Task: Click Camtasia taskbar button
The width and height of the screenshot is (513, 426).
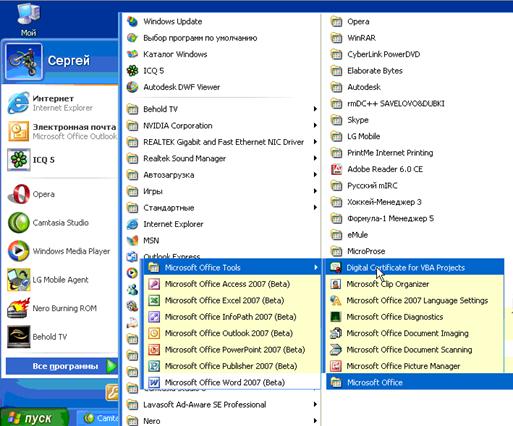Action: pos(99,418)
